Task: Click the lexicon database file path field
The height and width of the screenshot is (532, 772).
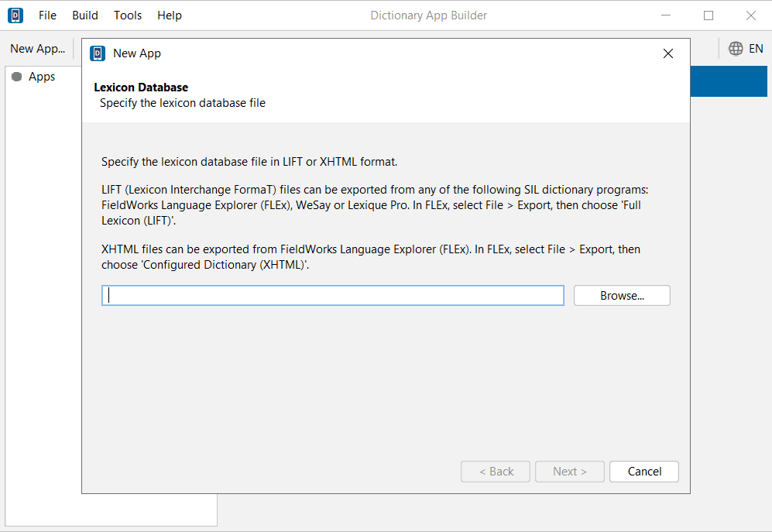Action: 332,295
